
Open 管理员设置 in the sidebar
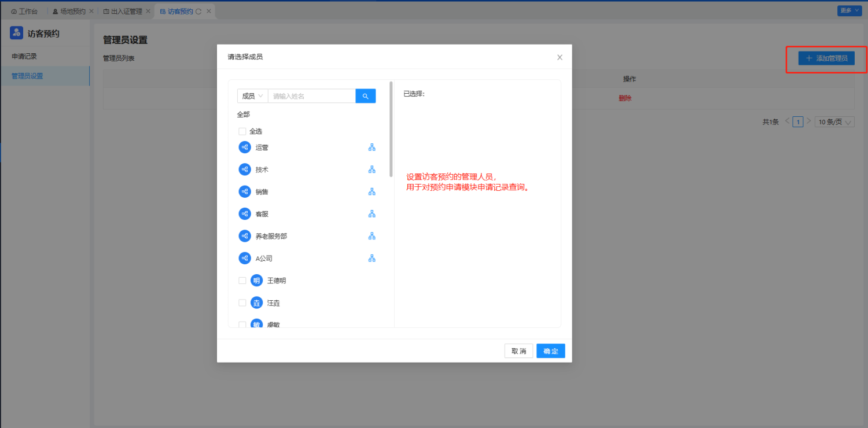point(45,76)
